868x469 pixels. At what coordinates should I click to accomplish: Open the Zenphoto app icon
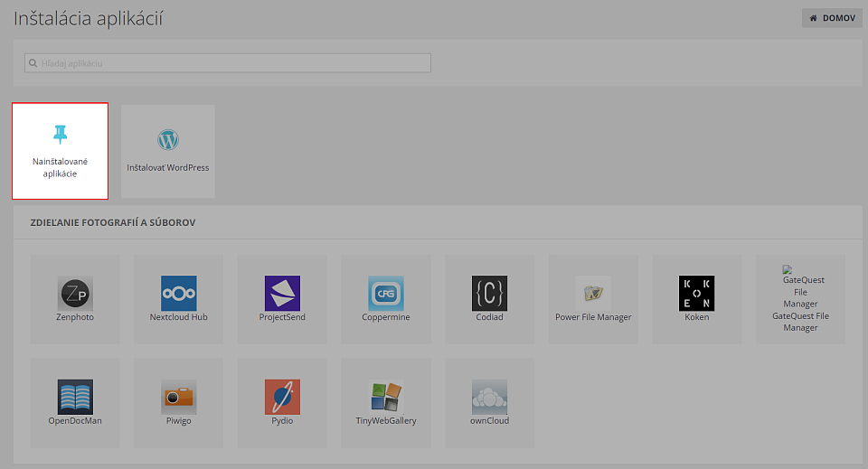click(x=75, y=293)
